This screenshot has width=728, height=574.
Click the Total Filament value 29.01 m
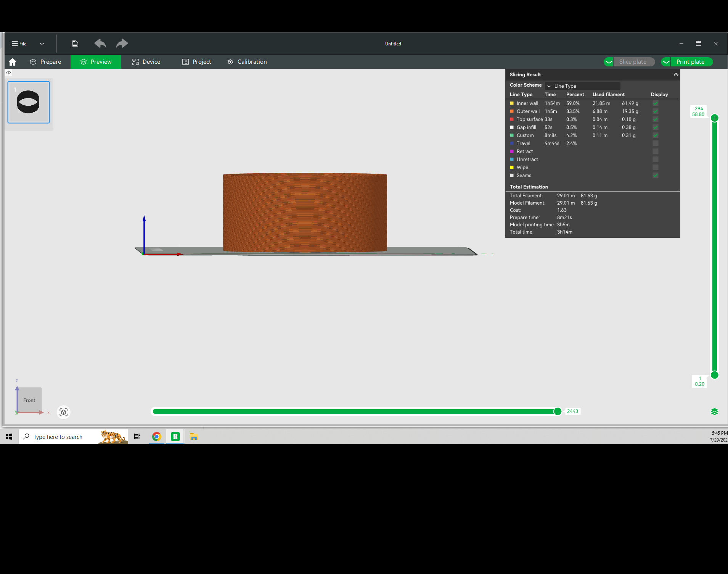point(566,196)
